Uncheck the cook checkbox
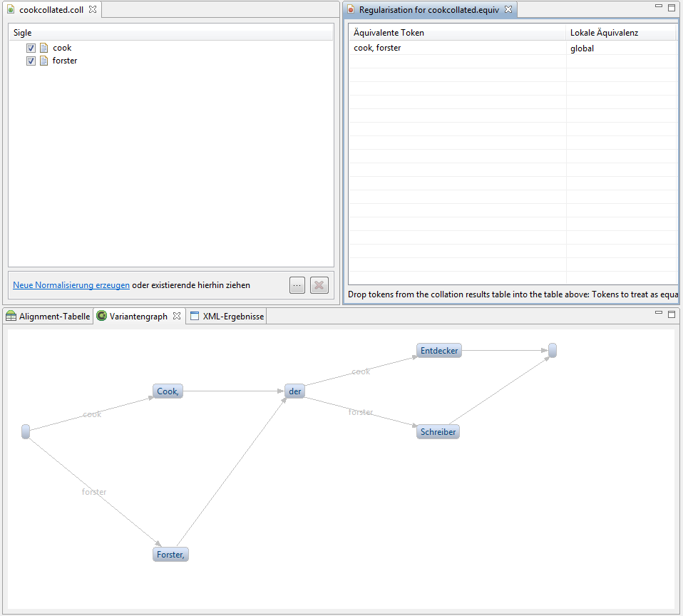Image resolution: width=683 pixels, height=616 pixels. click(31, 48)
